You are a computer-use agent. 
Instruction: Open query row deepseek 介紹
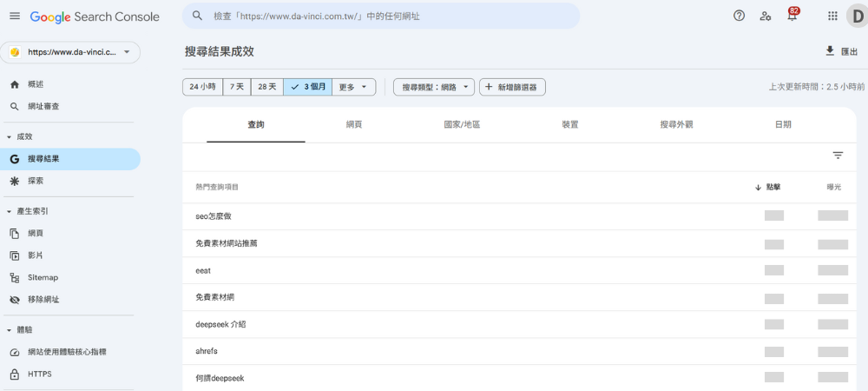pyautogui.click(x=519, y=325)
